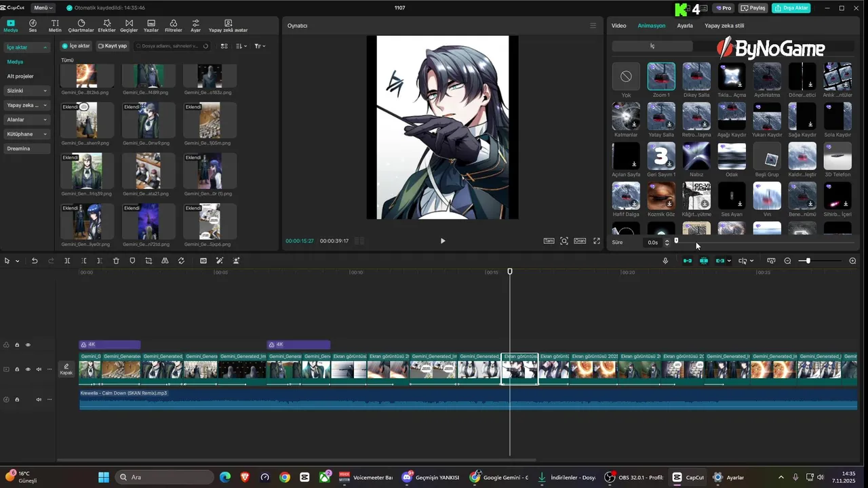This screenshot has height=488, width=868.
Task: Click the Süre duration stepper arrows
Action: (x=667, y=242)
